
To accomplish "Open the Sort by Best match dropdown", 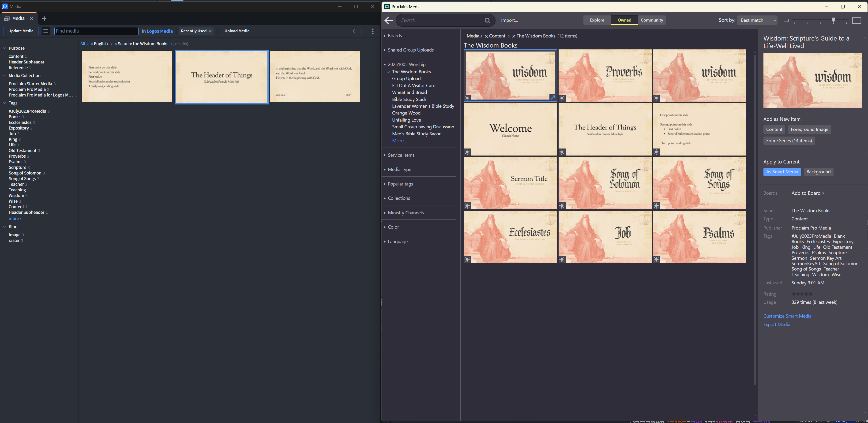I will coord(757,20).
